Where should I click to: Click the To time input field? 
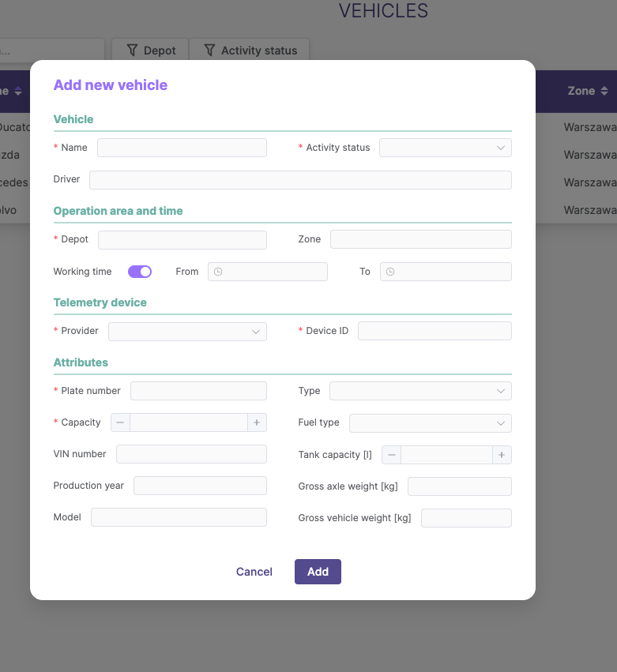(x=446, y=272)
